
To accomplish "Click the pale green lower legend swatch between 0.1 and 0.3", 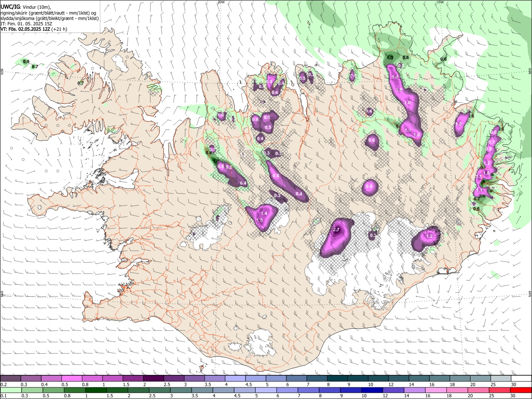I will tap(11, 390).
